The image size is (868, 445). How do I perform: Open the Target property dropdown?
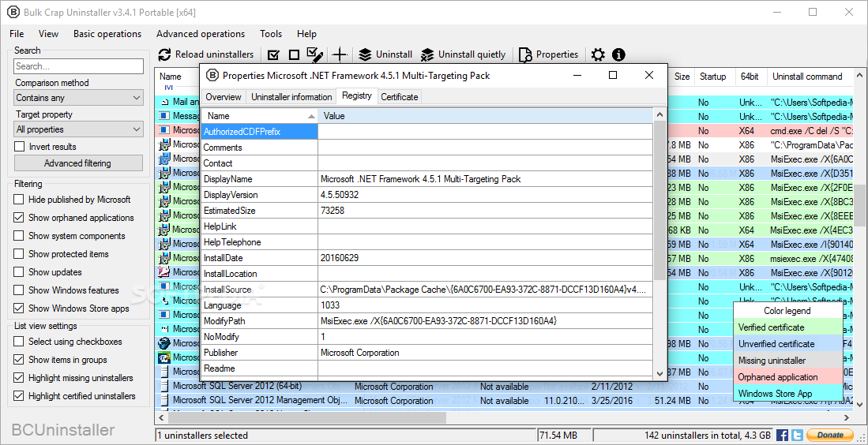(x=79, y=129)
